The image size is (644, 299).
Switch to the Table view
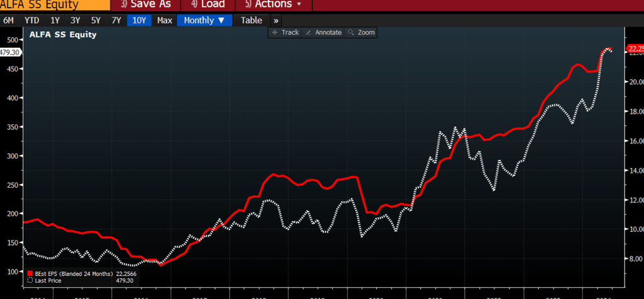click(x=252, y=20)
